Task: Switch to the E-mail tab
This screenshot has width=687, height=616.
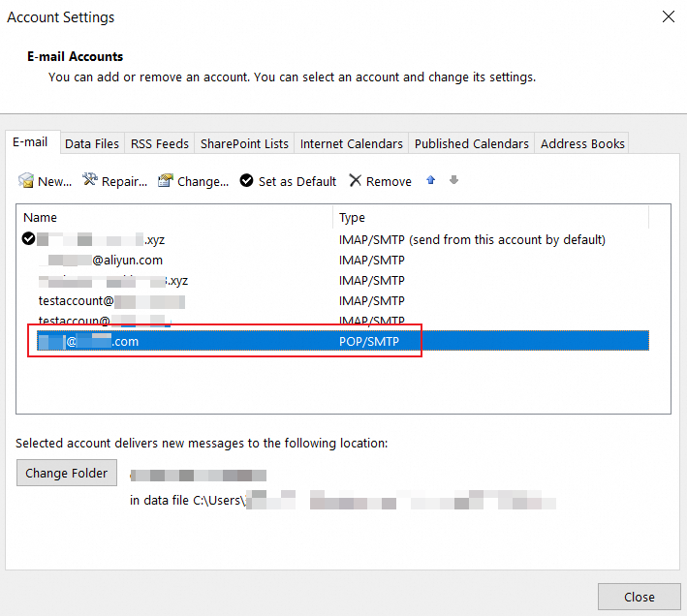Action: [33, 142]
